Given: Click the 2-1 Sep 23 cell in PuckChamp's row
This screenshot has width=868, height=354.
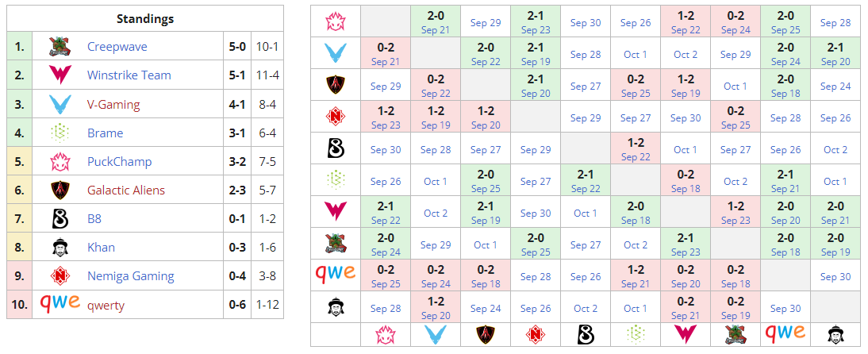Looking at the screenshot, I should coord(535,21).
